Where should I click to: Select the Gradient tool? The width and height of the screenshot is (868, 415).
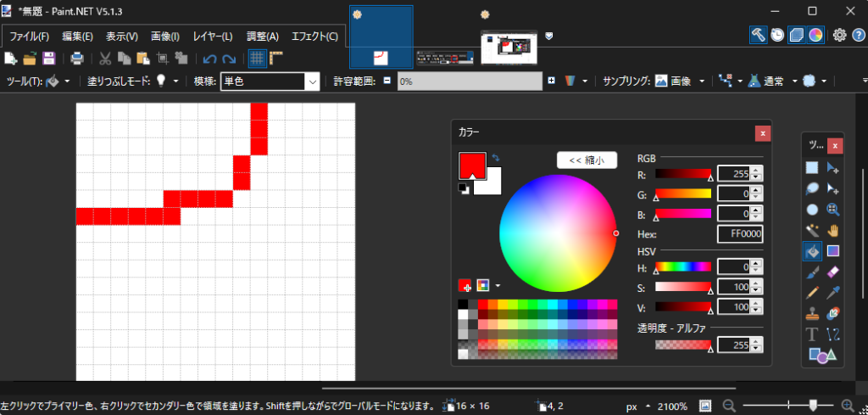click(x=833, y=251)
